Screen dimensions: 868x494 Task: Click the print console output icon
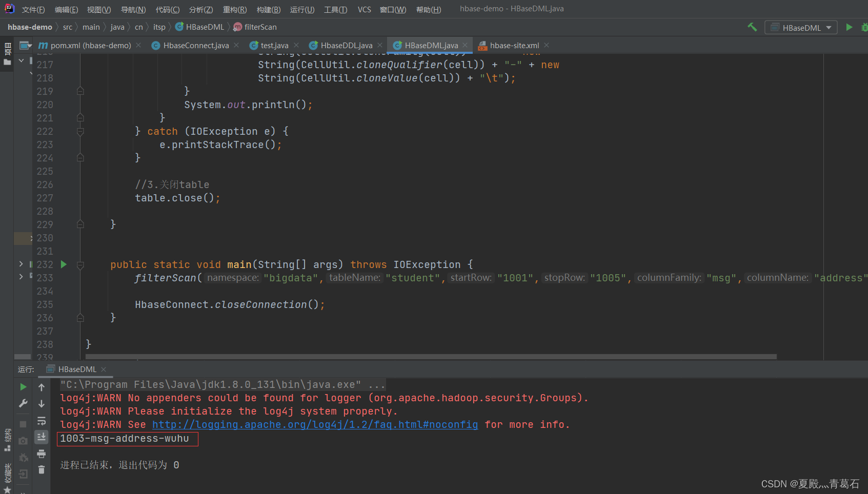tap(42, 454)
